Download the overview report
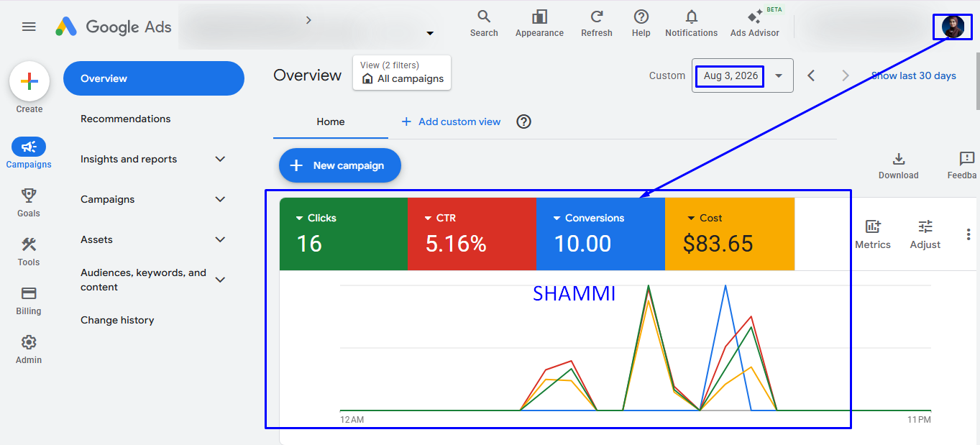This screenshot has height=445, width=980. (898, 165)
